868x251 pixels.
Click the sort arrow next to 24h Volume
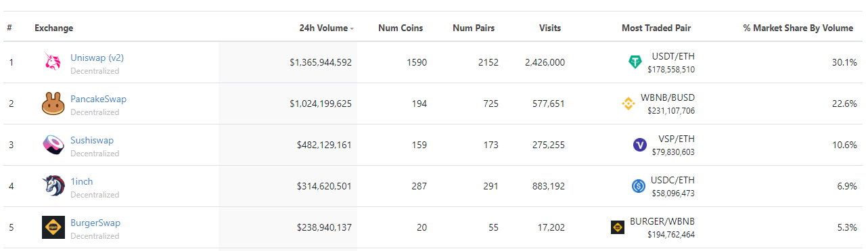coord(352,28)
